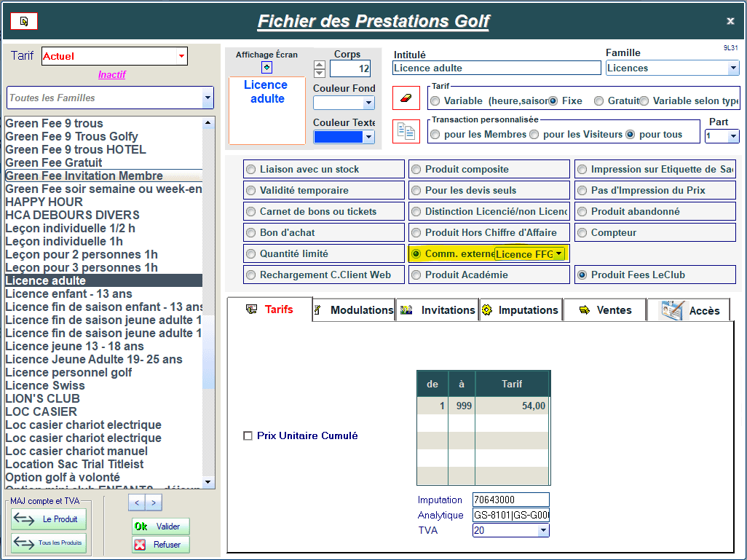The image size is (747, 560).
Task: Click the Tous les Produits update button
Action: pos(49,543)
